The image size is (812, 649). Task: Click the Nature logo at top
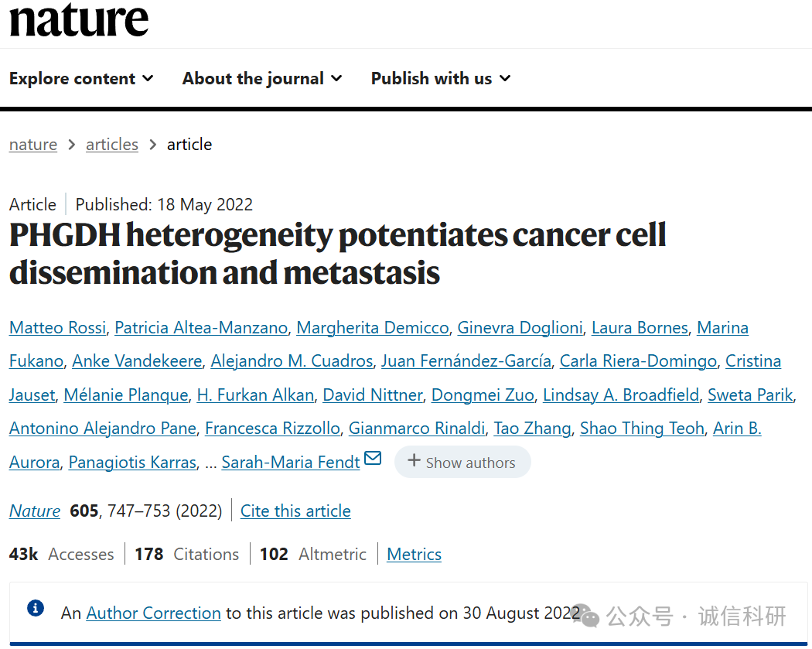pos(78,19)
